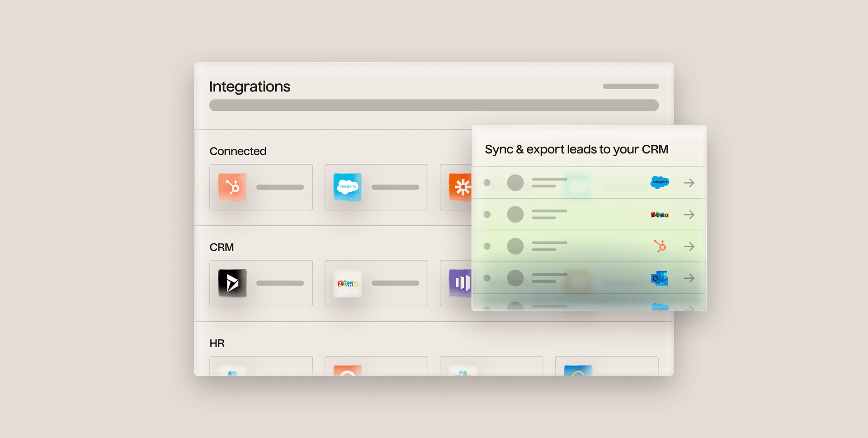The height and width of the screenshot is (438, 868).
Task: Expand the Salesforce lead row arrow
Action: 689,183
